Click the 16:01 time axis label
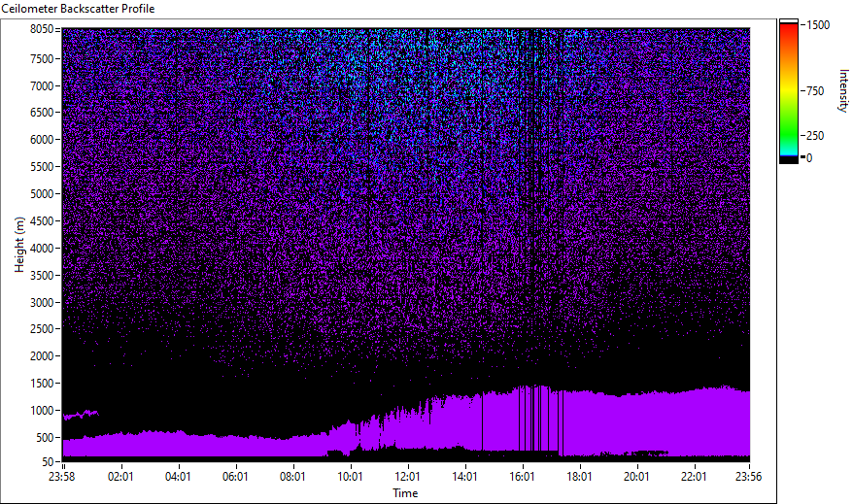 coord(522,477)
